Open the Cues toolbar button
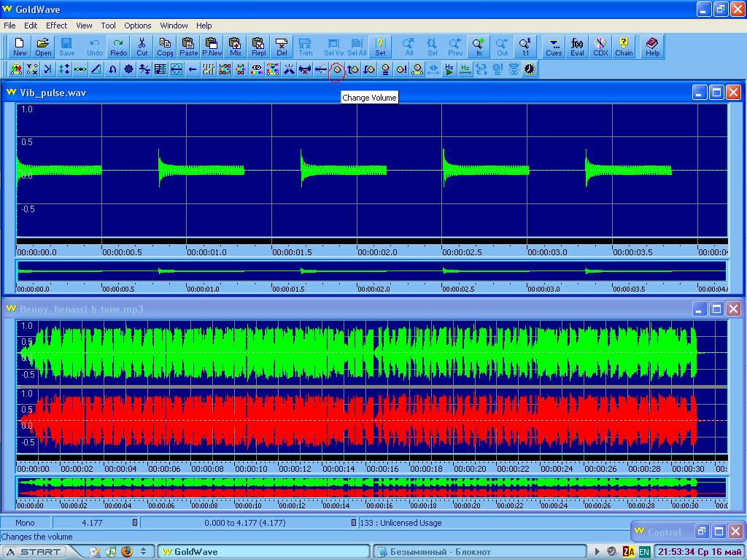Screen dimensions: 747x560 coord(554,47)
